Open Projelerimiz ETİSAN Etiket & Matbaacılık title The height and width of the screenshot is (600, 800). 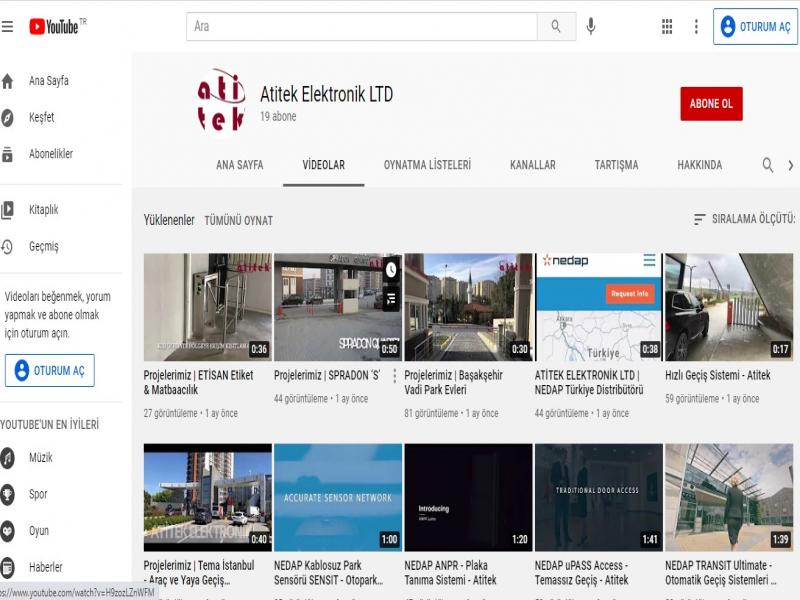[x=198, y=383]
